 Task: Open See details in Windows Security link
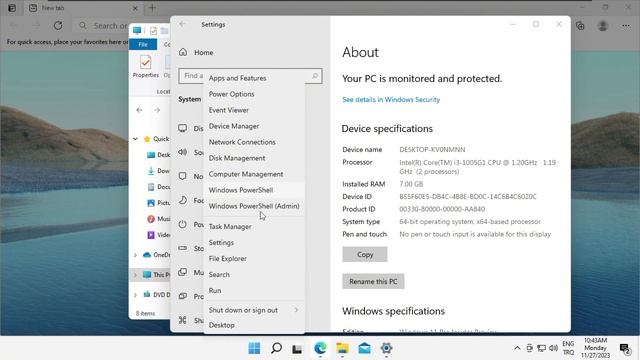[391, 99]
